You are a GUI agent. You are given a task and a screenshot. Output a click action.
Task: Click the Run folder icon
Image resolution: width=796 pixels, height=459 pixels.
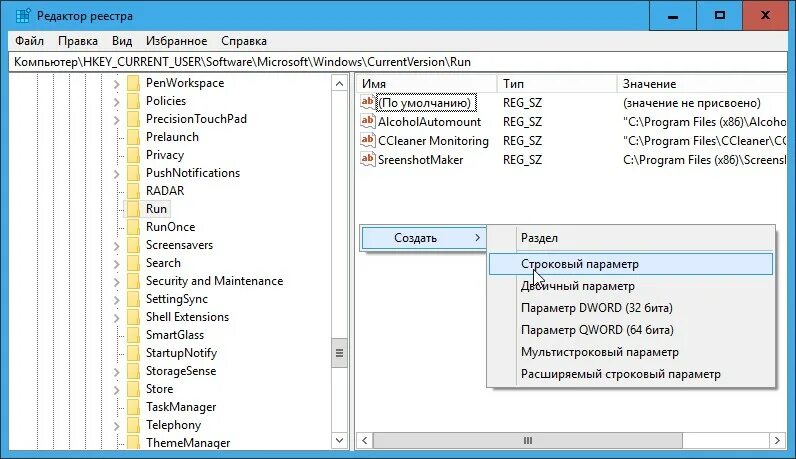coord(134,209)
